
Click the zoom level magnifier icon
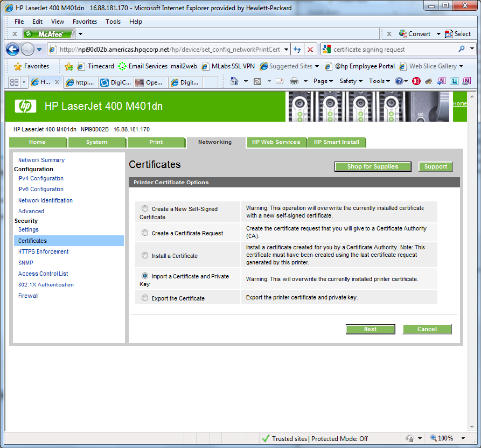coord(433,438)
